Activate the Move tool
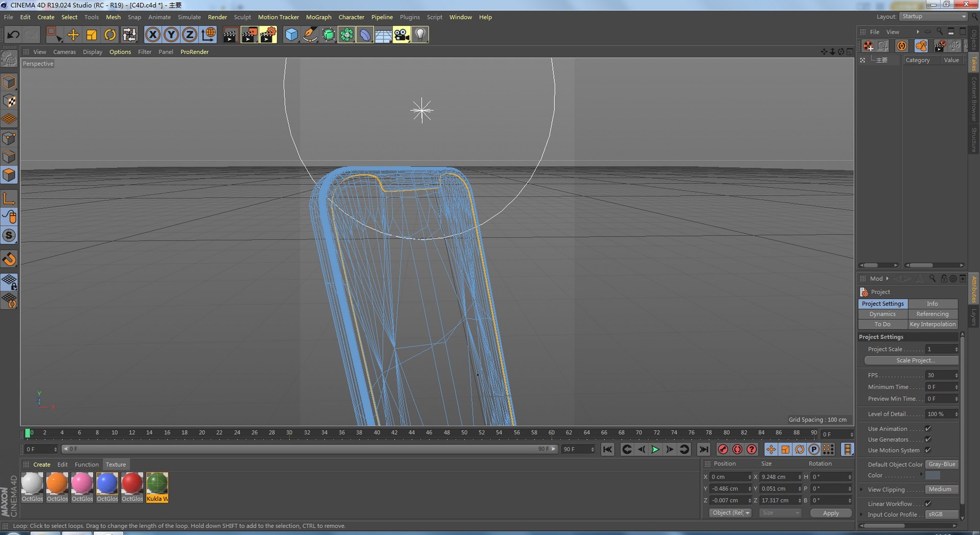Image resolution: width=980 pixels, height=535 pixels. click(x=73, y=35)
